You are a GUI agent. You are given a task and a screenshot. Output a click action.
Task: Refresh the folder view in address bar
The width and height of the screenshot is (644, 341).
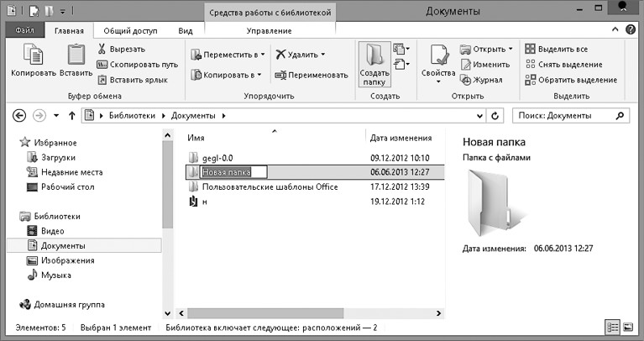[495, 115]
